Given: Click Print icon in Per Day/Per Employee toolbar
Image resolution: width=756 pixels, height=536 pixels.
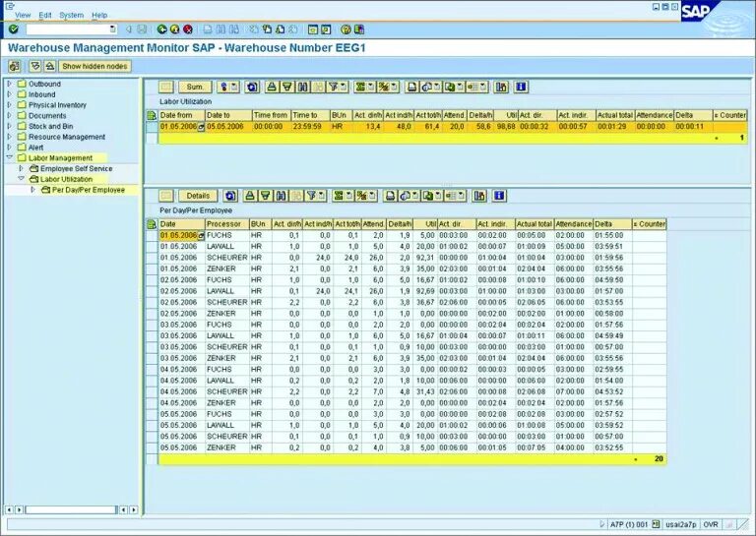Looking at the screenshot, I should [x=390, y=196].
